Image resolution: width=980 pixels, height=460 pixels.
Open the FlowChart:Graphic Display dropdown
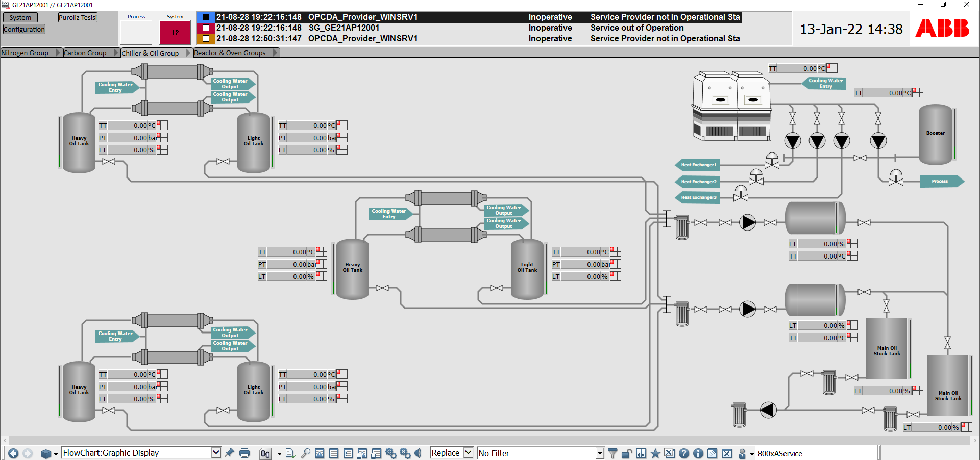click(216, 452)
